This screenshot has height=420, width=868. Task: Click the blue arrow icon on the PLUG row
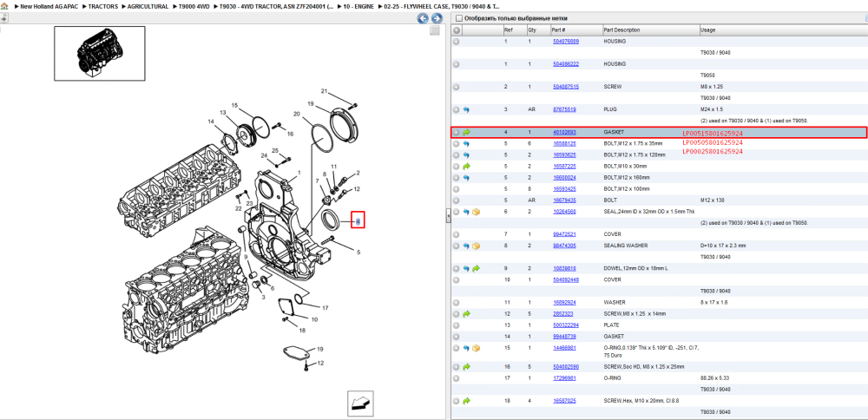pos(467,109)
